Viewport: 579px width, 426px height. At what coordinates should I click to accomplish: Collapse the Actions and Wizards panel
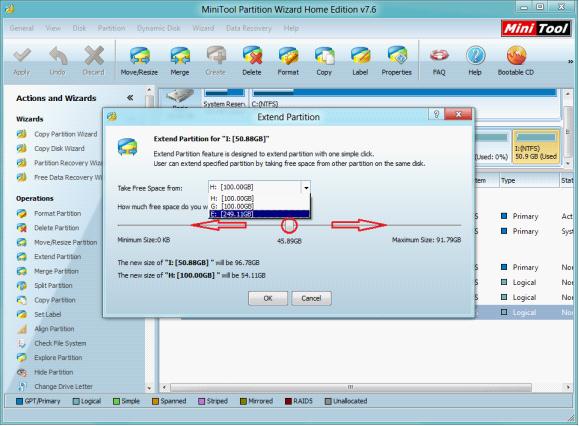tap(130, 98)
